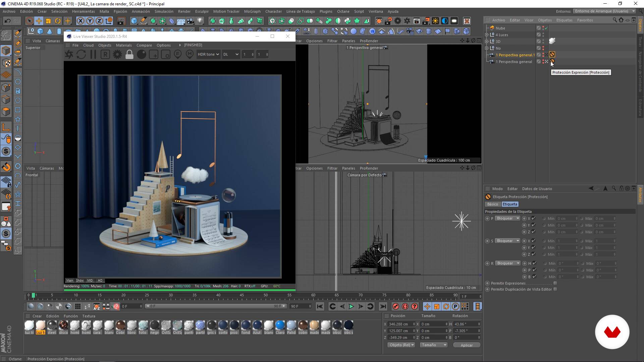This screenshot has height=362, width=644.
Task: Go to start of the timeline
Action: (x=320, y=306)
